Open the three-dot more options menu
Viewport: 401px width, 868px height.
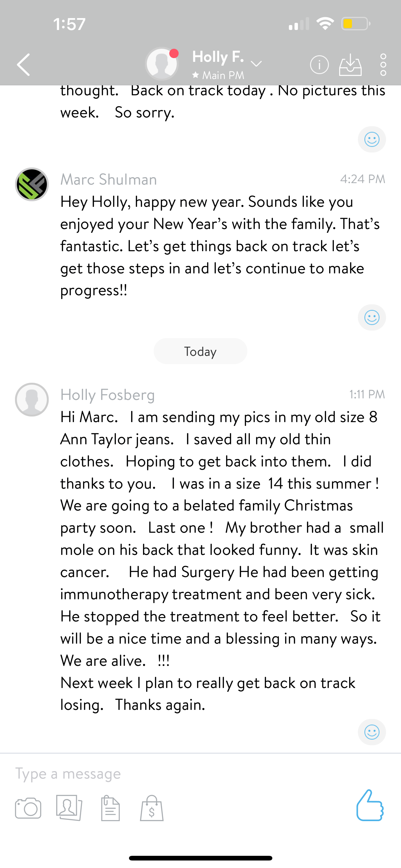click(383, 64)
